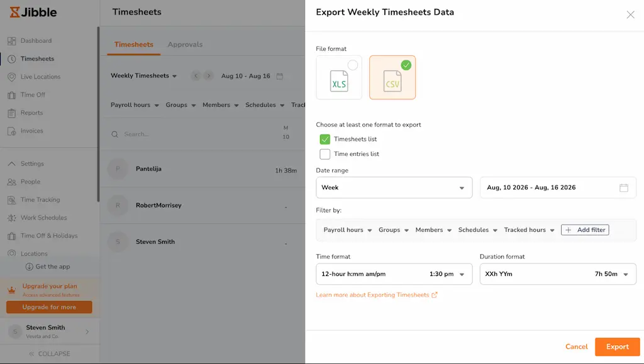Select the RobertMorrisey row

[x=203, y=205]
